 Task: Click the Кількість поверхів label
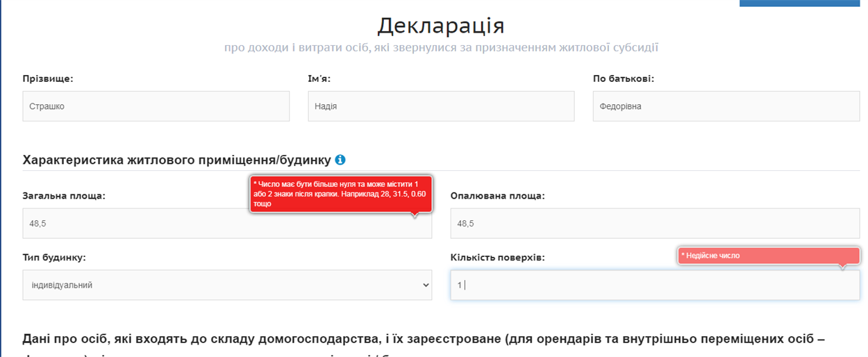[497, 258]
